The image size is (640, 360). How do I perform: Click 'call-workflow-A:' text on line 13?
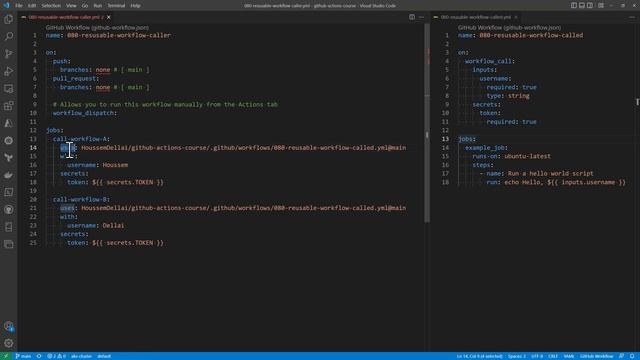point(81,139)
